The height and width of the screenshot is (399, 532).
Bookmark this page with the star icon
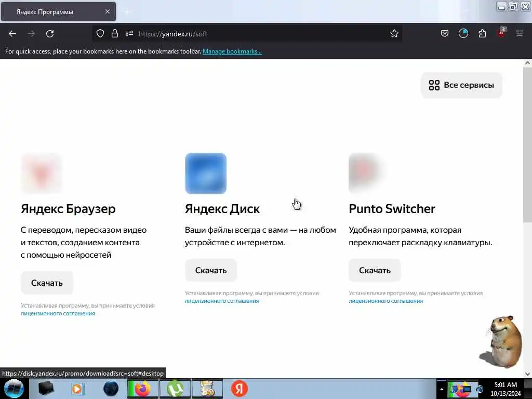coord(394,33)
